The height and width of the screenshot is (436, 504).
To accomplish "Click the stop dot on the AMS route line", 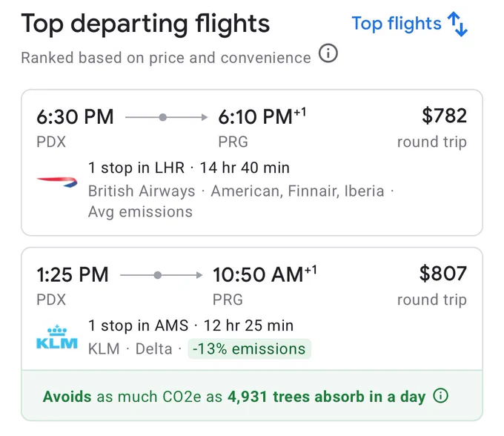I will 157,275.
